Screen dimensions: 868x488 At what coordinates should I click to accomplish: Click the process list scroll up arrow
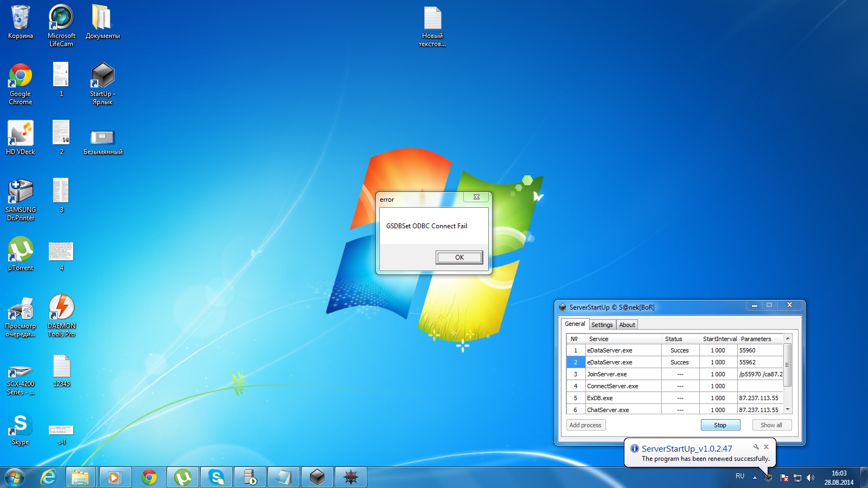[x=788, y=338]
